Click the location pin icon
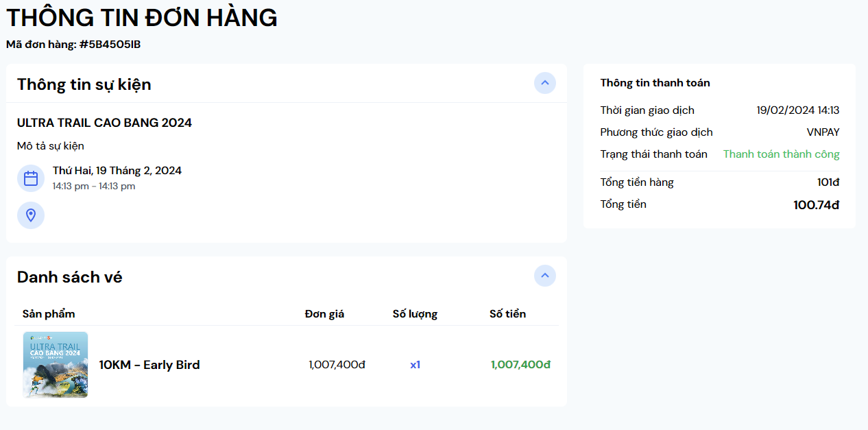Image resolution: width=868 pixels, height=430 pixels. (x=31, y=215)
